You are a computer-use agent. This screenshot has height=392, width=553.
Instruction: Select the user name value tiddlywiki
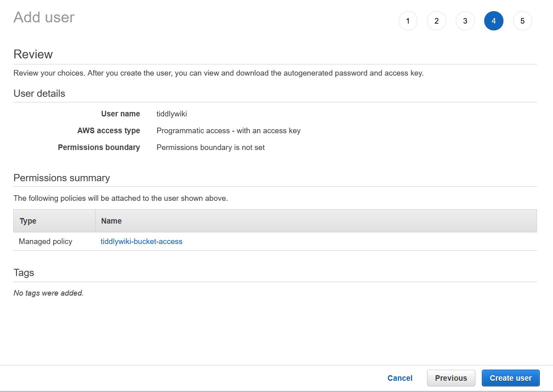pos(172,114)
